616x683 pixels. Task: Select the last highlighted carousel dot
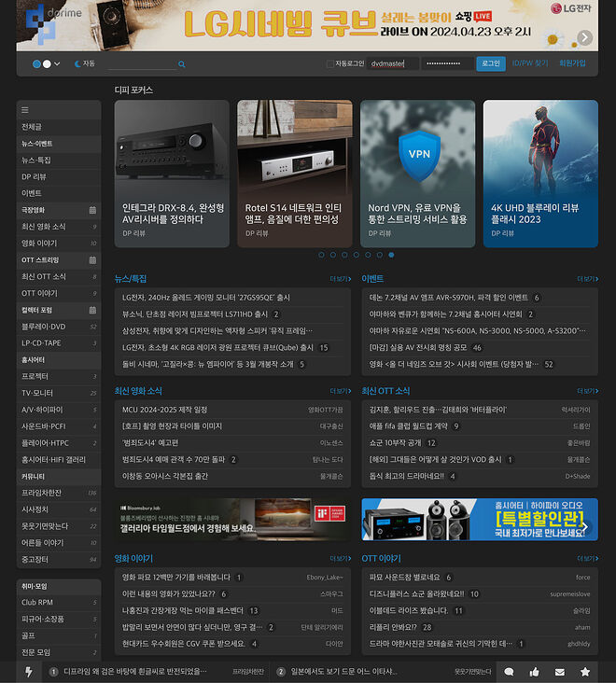391,255
